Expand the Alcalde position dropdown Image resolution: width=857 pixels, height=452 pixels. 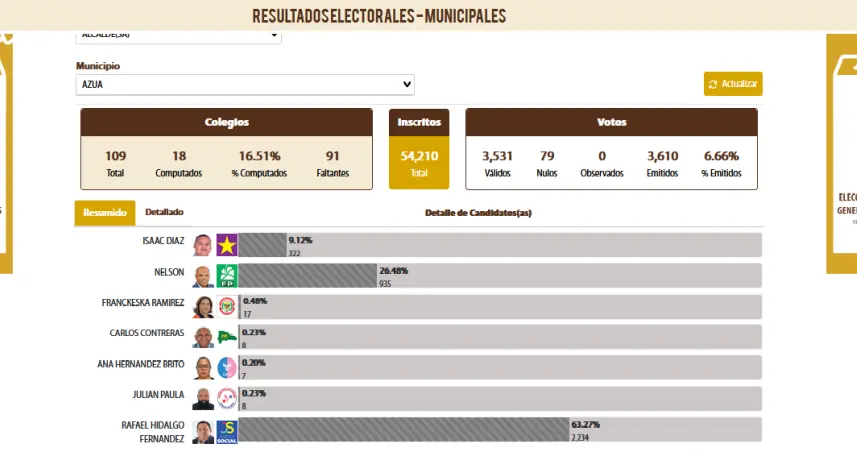click(x=179, y=35)
